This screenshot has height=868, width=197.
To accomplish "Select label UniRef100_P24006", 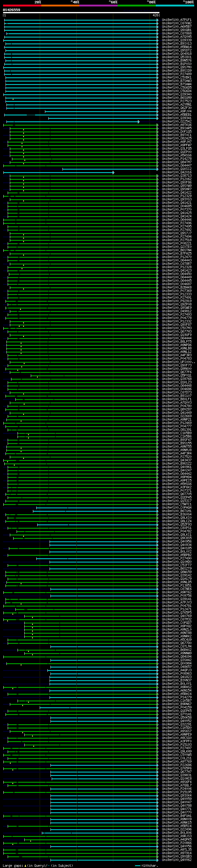I will point(177,789).
